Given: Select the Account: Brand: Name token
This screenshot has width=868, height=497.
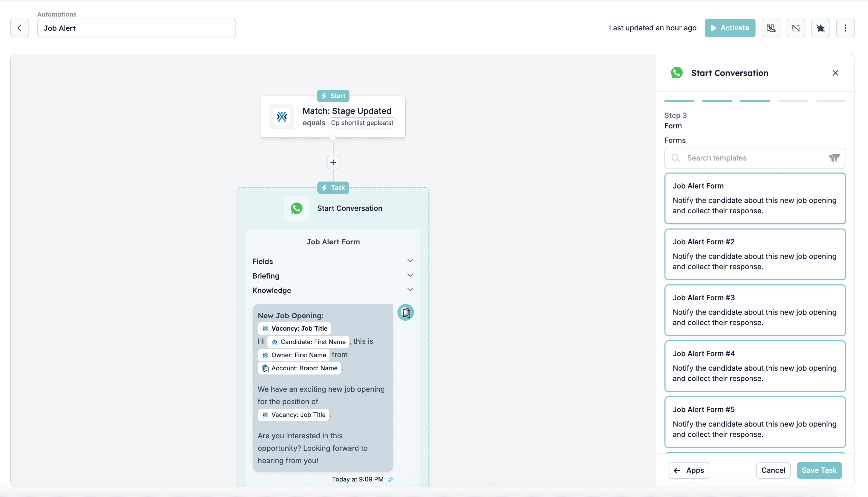Looking at the screenshot, I should [x=299, y=368].
